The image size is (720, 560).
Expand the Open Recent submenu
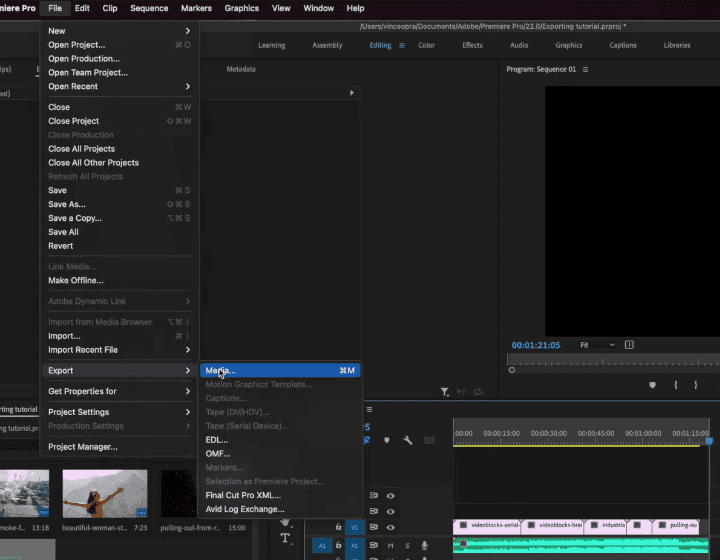pyautogui.click(x=187, y=86)
